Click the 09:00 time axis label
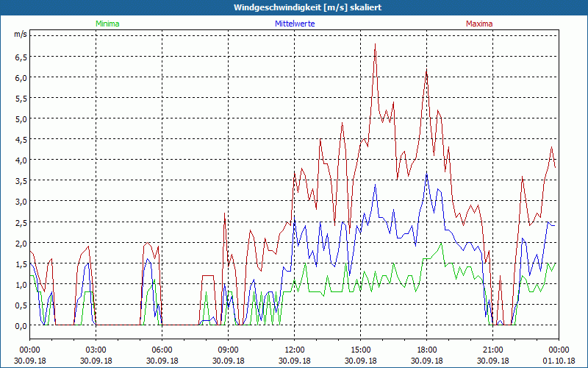The height and width of the screenshot is (368, 588). pyautogui.click(x=228, y=350)
